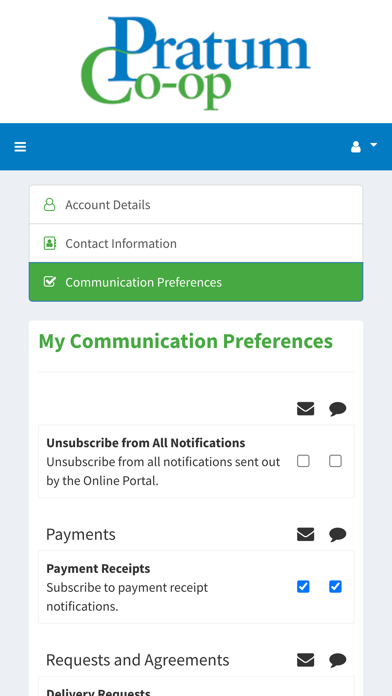Click chat bubble icon beside Requests and Agreements
This screenshot has height=696, width=392.
[x=337, y=660]
